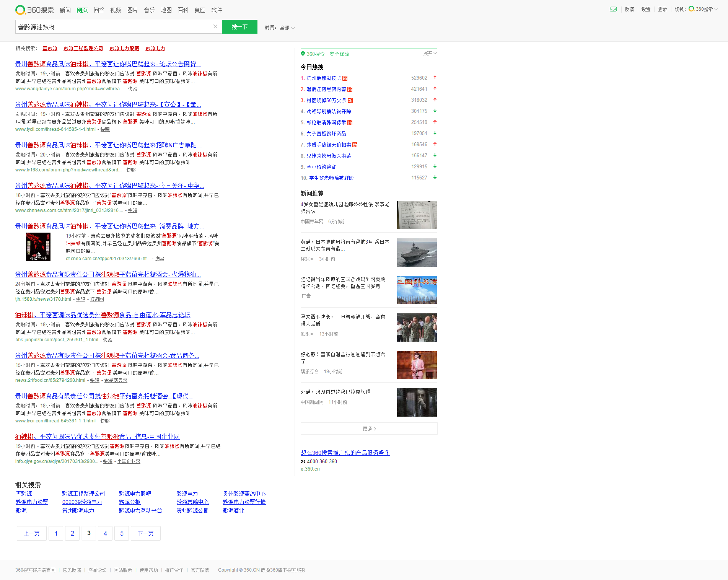Click the warship news thumbnail
Image resolution: width=728 pixels, height=580 pixels.
click(x=417, y=253)
